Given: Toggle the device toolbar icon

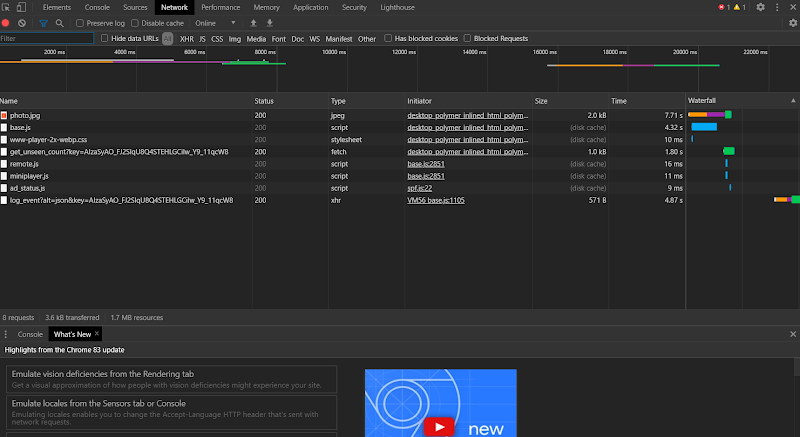Looking at the screenshot, I should pos(21,7).
